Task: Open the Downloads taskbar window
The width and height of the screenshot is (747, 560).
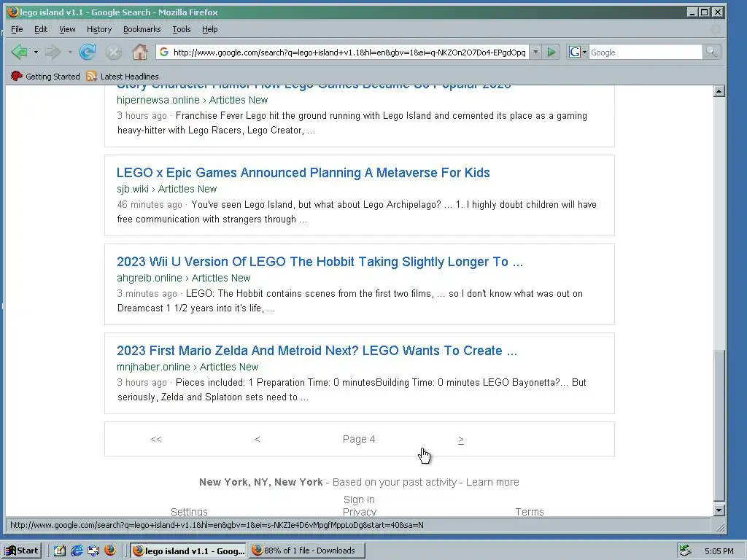Action: [307, 551]
